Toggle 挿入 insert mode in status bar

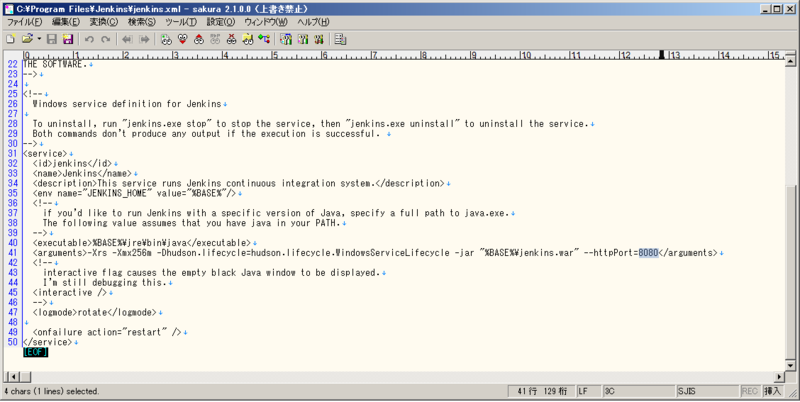coord(773,391)
